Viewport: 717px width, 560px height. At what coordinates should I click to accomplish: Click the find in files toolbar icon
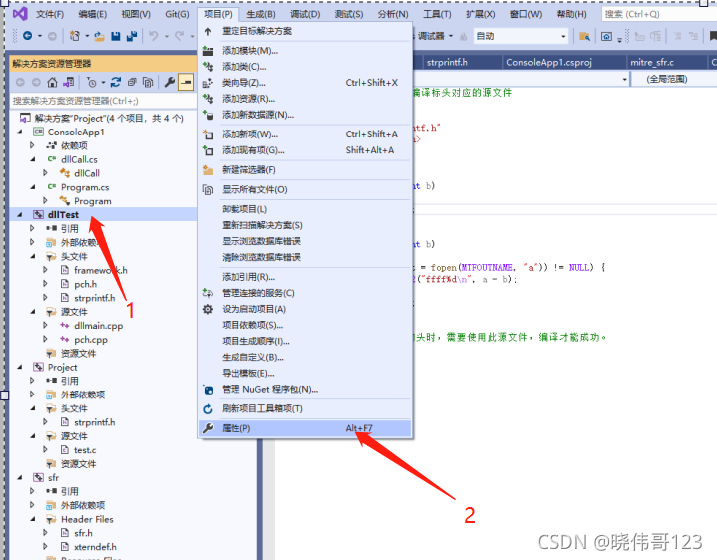click(x=584, y=36)
